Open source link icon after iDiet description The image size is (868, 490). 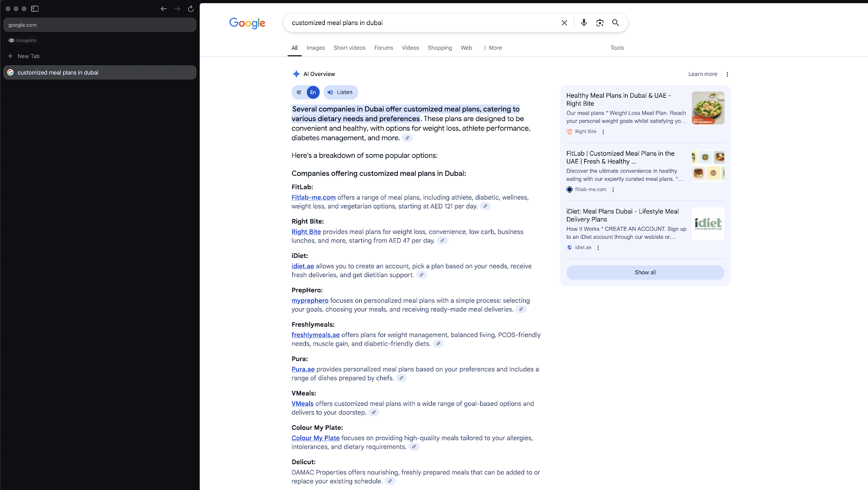click(x=422, y=275)
